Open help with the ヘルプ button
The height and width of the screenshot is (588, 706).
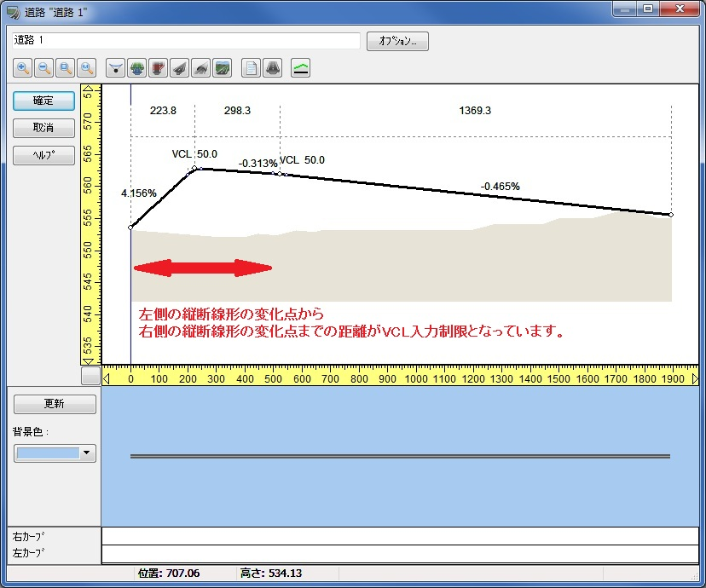pos(43,155)
